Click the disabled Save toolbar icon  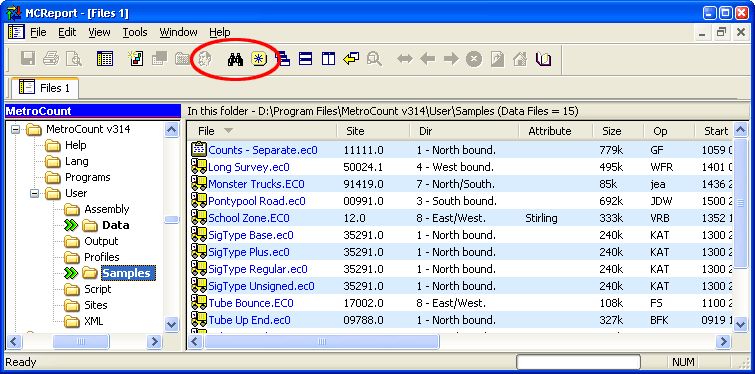28,59
